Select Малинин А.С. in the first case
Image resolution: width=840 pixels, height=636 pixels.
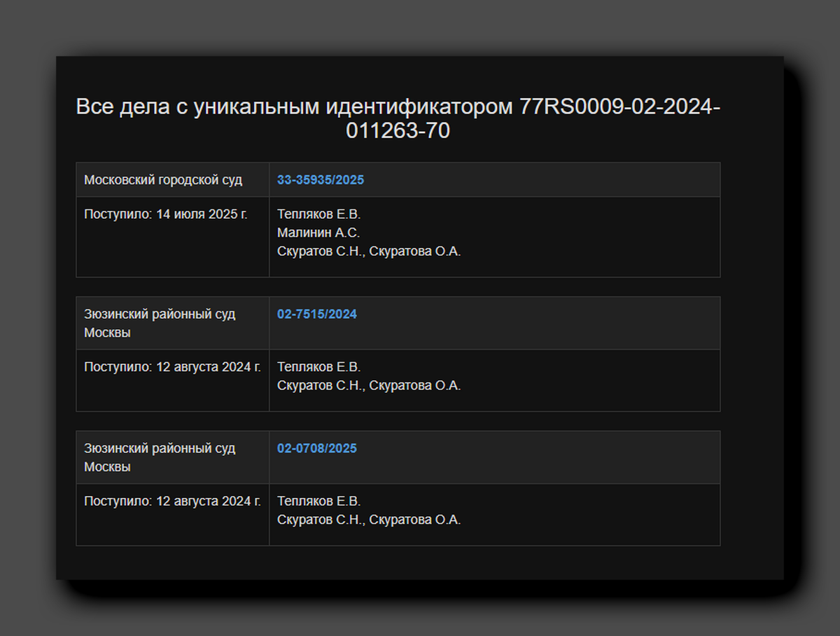click(318, 233)
